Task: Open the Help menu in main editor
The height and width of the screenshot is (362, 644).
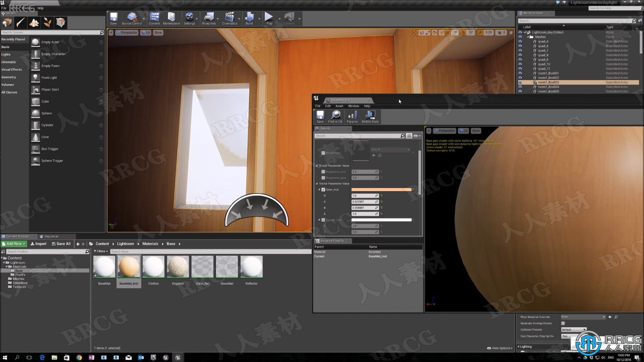Action: [40, 8]
